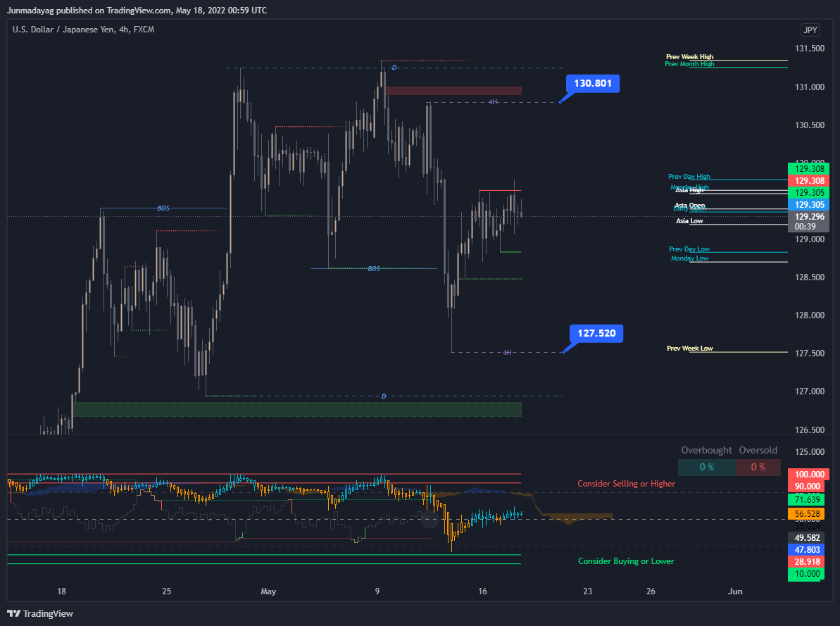The image size is (840, 626).
Task: Click the orange 56.528 value tag
Action: pos(807,513)
